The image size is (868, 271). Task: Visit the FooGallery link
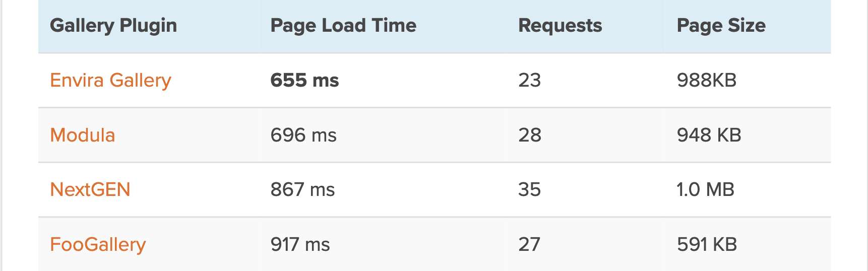click(x=98, y=245)
